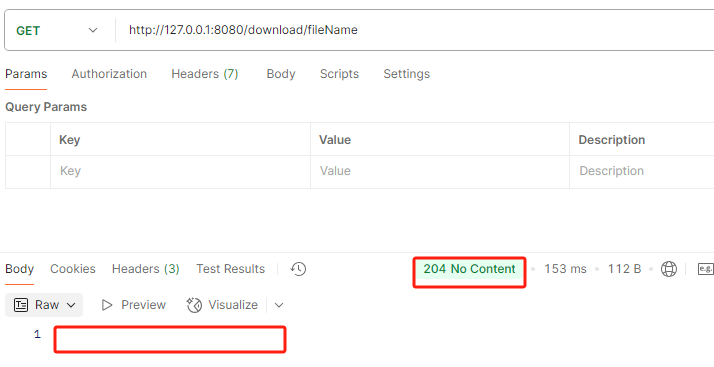Open the Test Results tab
Viewport: 714px width, 367px height.
pos(230,269)
